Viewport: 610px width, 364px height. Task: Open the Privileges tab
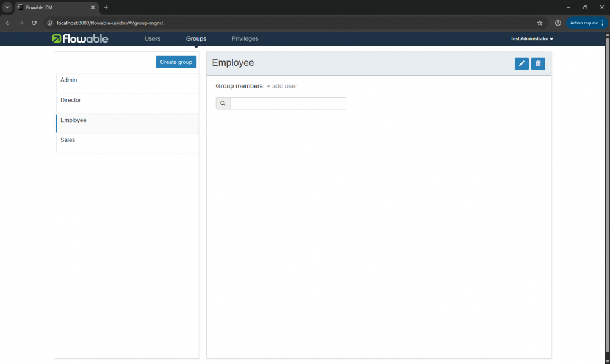click(245, 38)
